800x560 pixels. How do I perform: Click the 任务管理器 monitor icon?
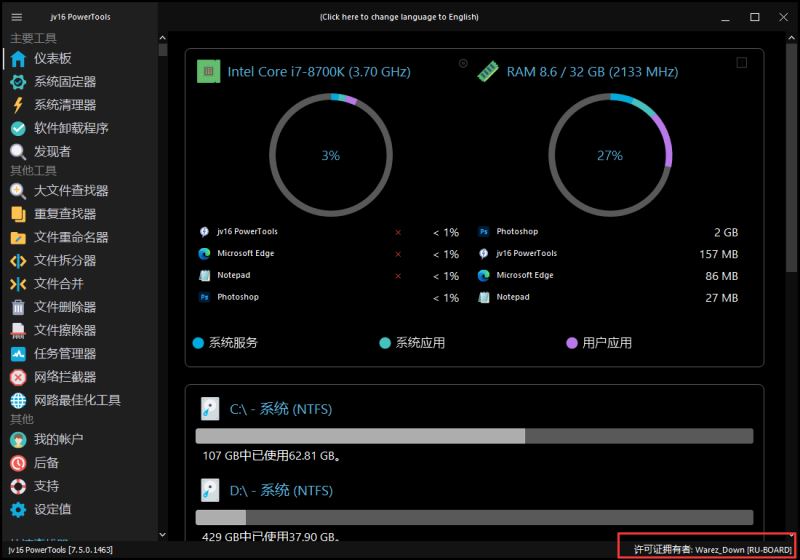click(x=18, y=354)
